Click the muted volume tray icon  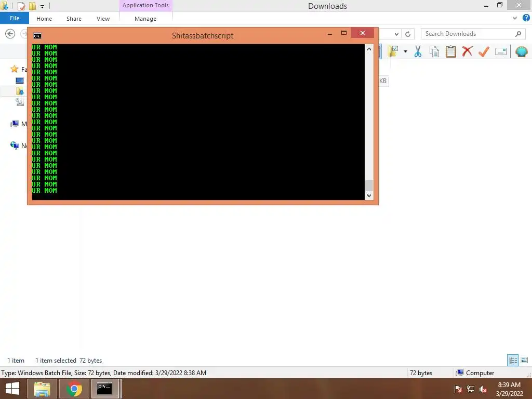click(x=483, y=389)
